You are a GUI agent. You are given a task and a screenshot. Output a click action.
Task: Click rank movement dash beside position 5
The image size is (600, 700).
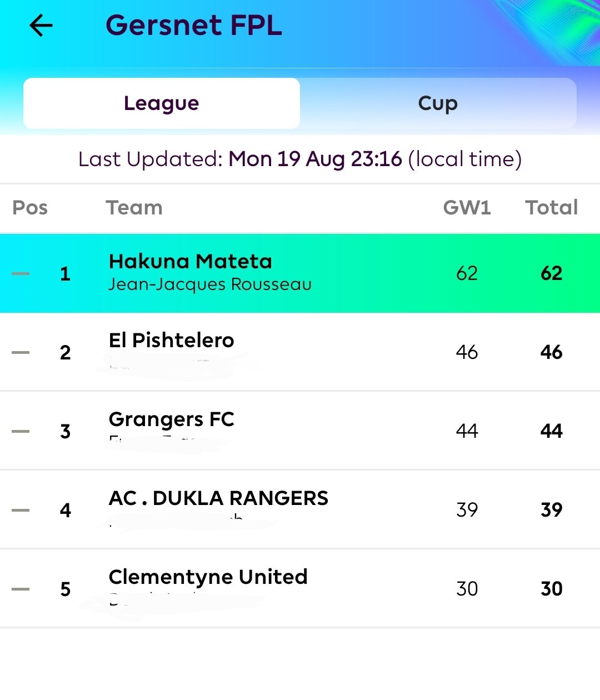pyautogui.click(x=21, y=589)
